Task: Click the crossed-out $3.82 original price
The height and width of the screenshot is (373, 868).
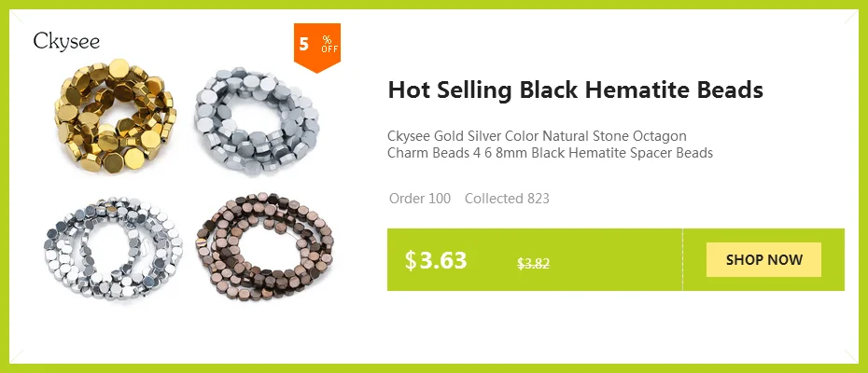Action: (533, 264)
